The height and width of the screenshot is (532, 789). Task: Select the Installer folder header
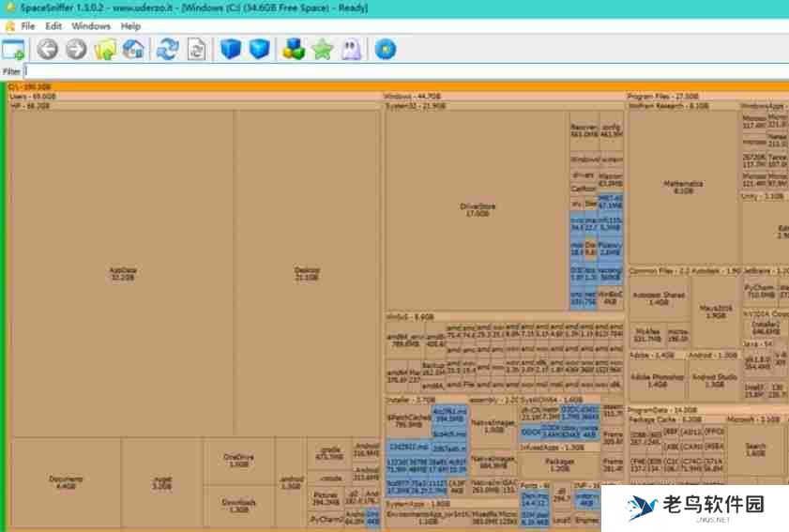click(426, 400)
